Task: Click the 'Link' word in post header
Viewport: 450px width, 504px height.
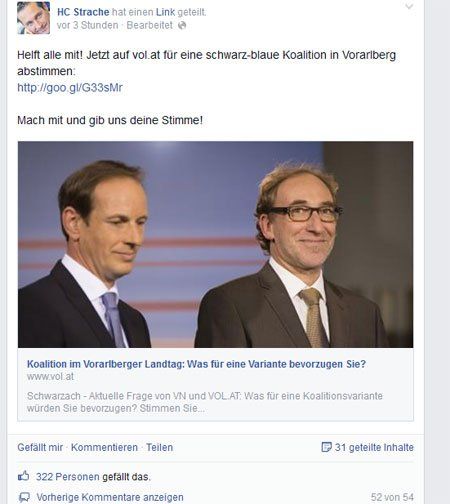Action: [165, 12]
